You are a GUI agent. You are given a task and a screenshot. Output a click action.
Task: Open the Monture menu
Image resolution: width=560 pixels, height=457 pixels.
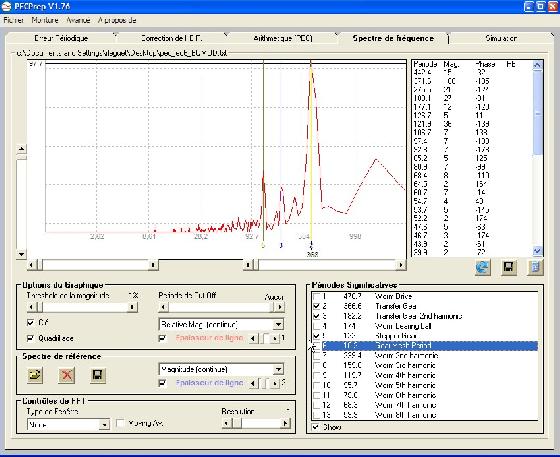coord(45,20)
